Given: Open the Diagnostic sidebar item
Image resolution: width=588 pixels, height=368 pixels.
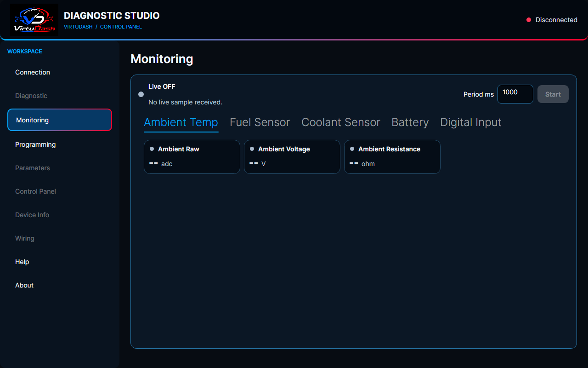Looking at the screenshot, I should click(60, 96).
